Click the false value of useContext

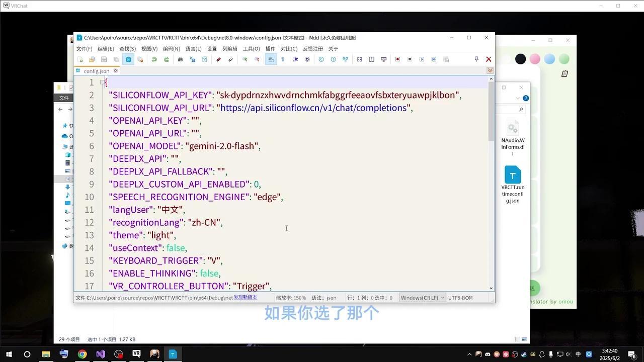pos(176,248)
